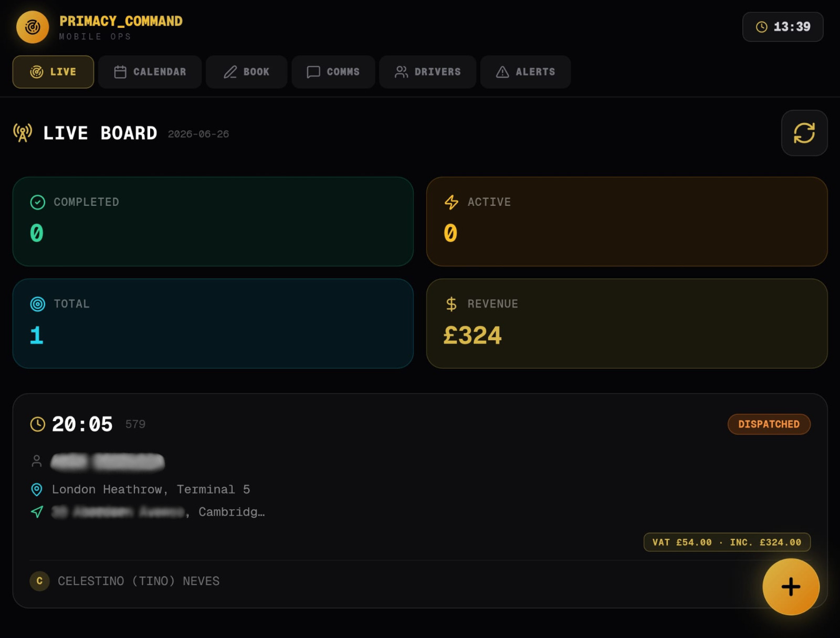Click the Primacy Command radar logo

point(33,27)
